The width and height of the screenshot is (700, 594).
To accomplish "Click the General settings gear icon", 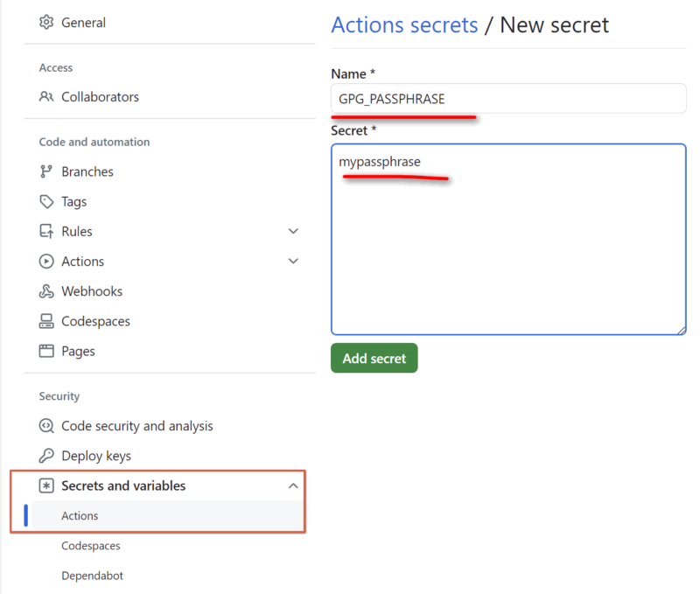I will [x=46, y=23].
